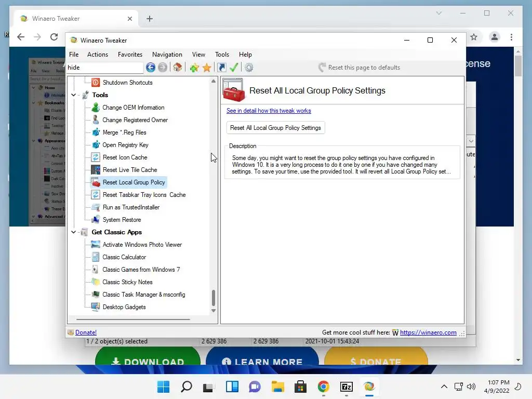Select Reset Tasbkar Tray Icons Cache item

(x=144, y=195)
